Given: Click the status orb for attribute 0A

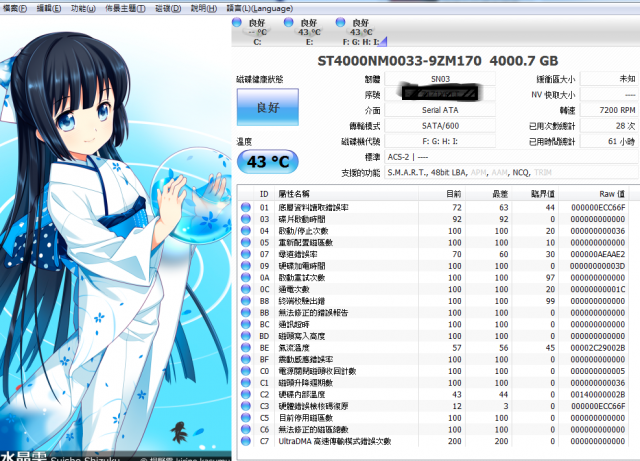Looking at the screenshot, I should [x=246, y=278].
